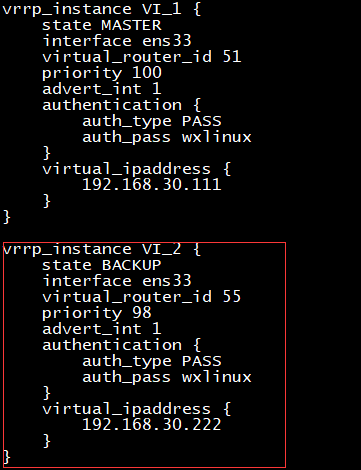Click second virtual_ipaddress opening line
The height and width of the screenshot is (470, 361).
(136, 409)
